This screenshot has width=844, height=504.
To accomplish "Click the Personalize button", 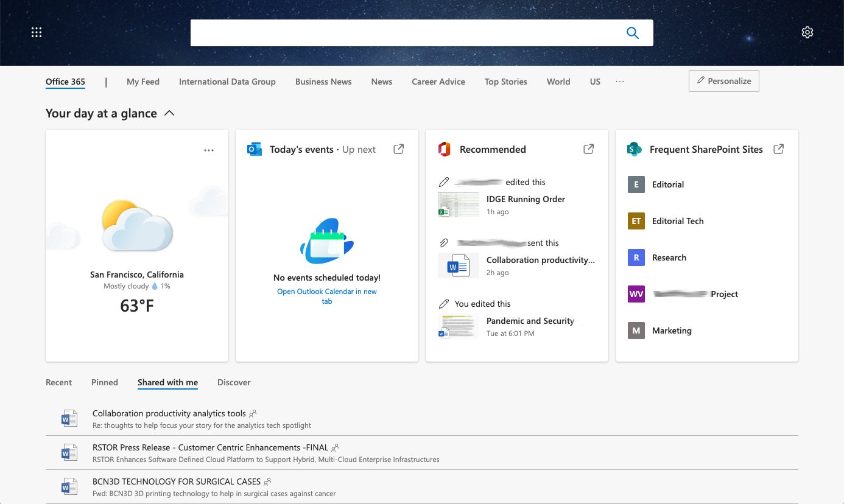I will 724,81.
